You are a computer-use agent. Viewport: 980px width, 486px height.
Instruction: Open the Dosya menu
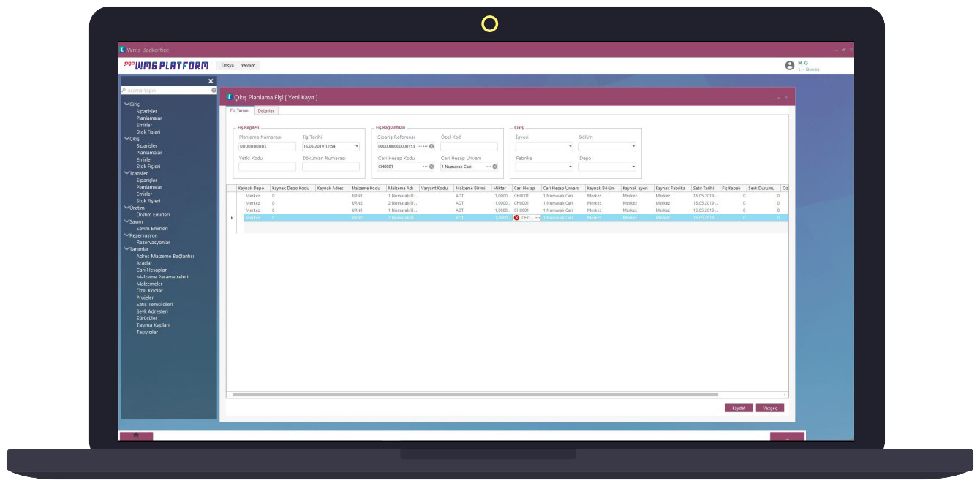(x=227, y=66)
